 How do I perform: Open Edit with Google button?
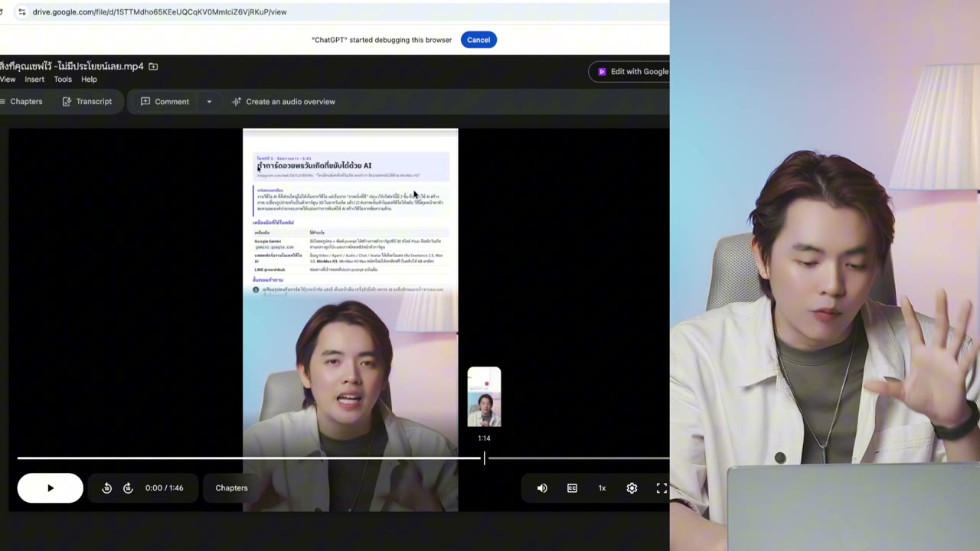[x=631, y=72]
